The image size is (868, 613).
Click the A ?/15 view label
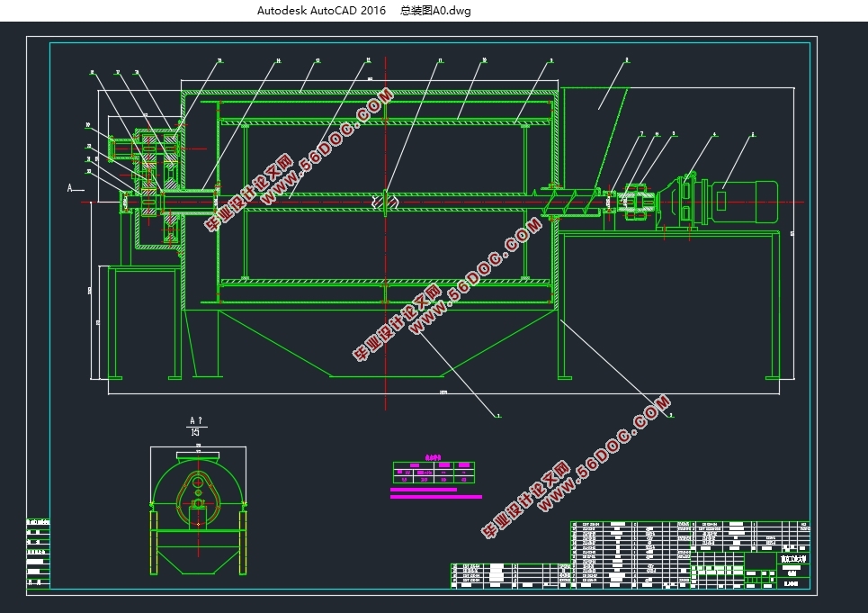[196, 427]
